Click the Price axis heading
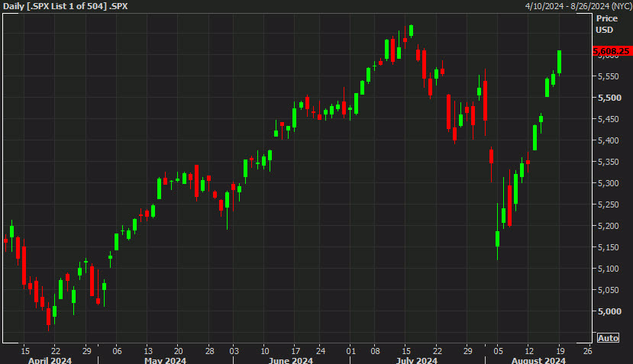Viewport: 633px width, 364px height. (607, 18)
